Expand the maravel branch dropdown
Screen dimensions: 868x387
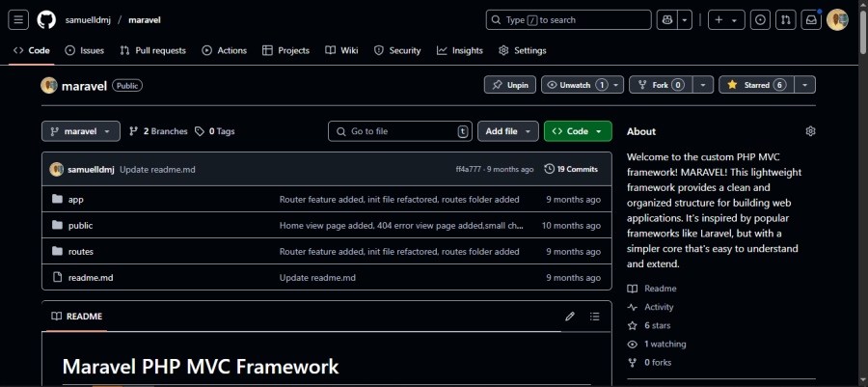[x=81, y=131]
